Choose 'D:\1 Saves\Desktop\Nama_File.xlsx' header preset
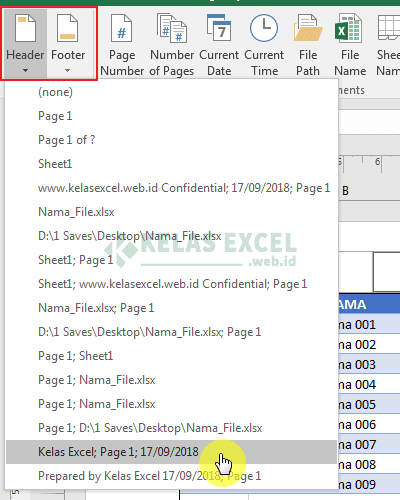The image size is (400, 500). 172,236
